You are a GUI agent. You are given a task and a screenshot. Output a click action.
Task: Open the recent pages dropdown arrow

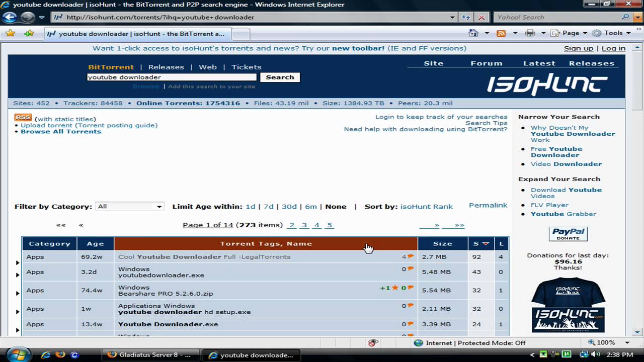pyautogui.click(x=42, y=17)
